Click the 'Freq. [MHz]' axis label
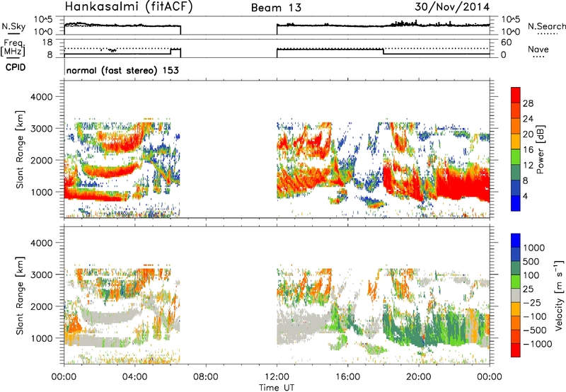The width and height of the screenshot is (566, 392). coord(13,47)
